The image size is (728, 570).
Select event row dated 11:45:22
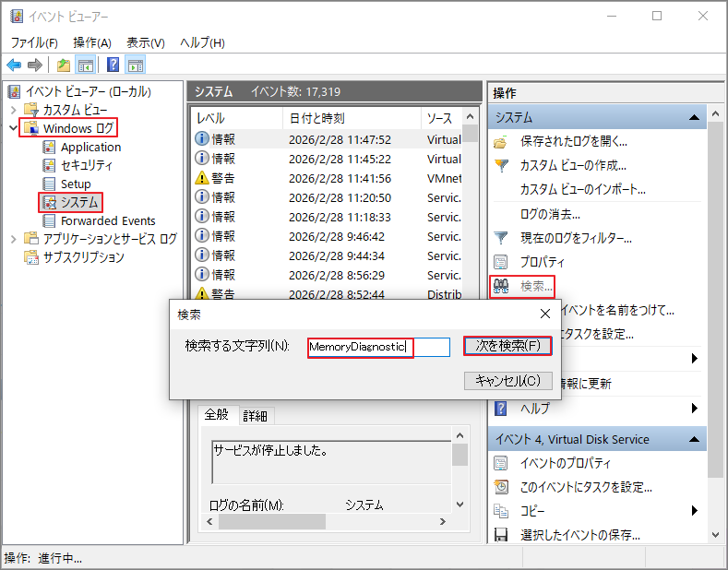(327, 160)
